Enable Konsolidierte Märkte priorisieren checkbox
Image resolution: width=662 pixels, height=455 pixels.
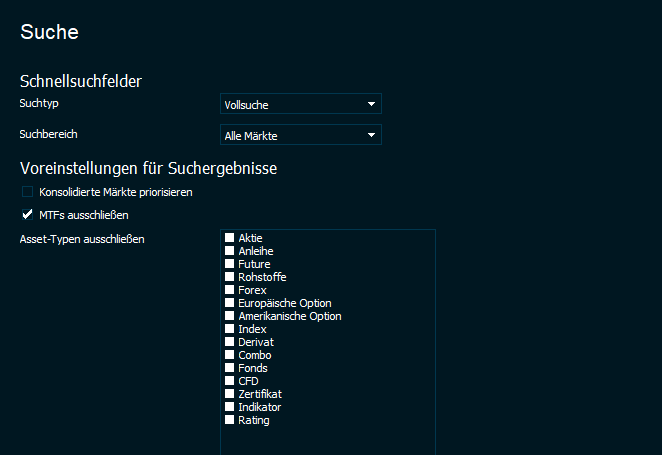pos(27,192)
